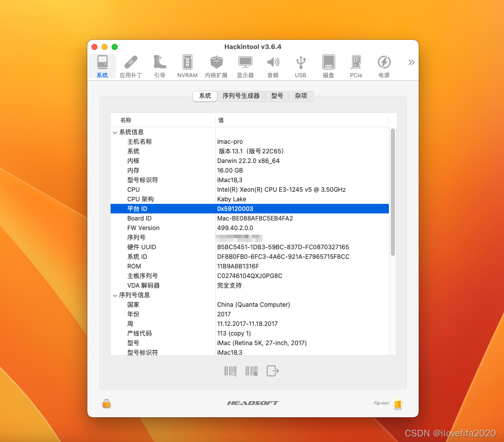The height and width of the screenshot is (442, 504).
Task: Click the 值 column header
Action: click(302, 120)
